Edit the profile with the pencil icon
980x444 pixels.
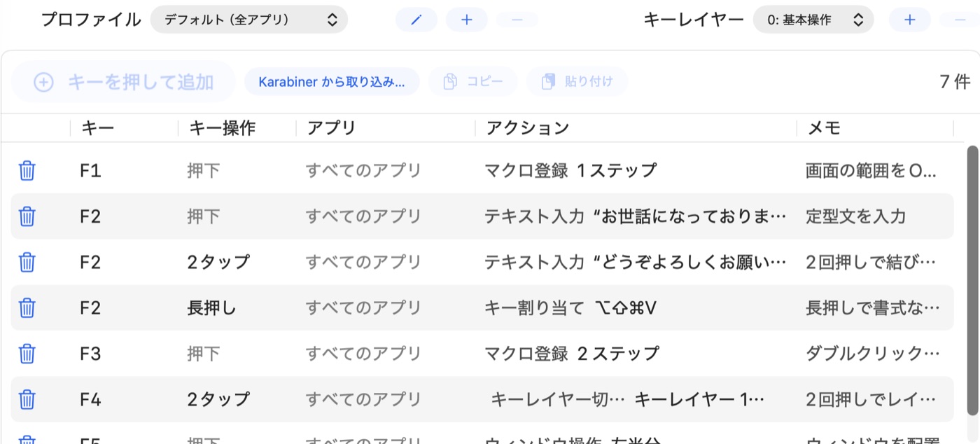pyautogui.click(x=416, y=20)
